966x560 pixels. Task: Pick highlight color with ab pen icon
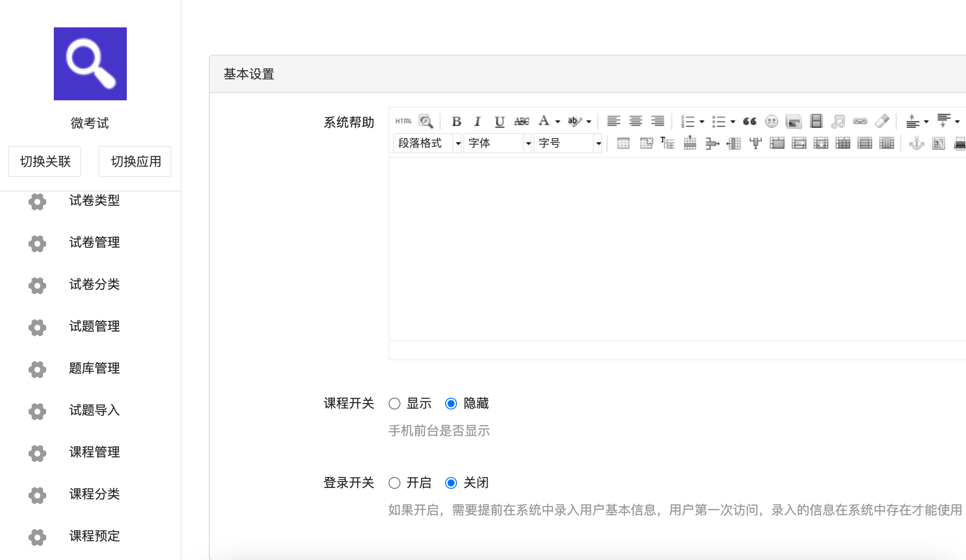click(574, 121)
